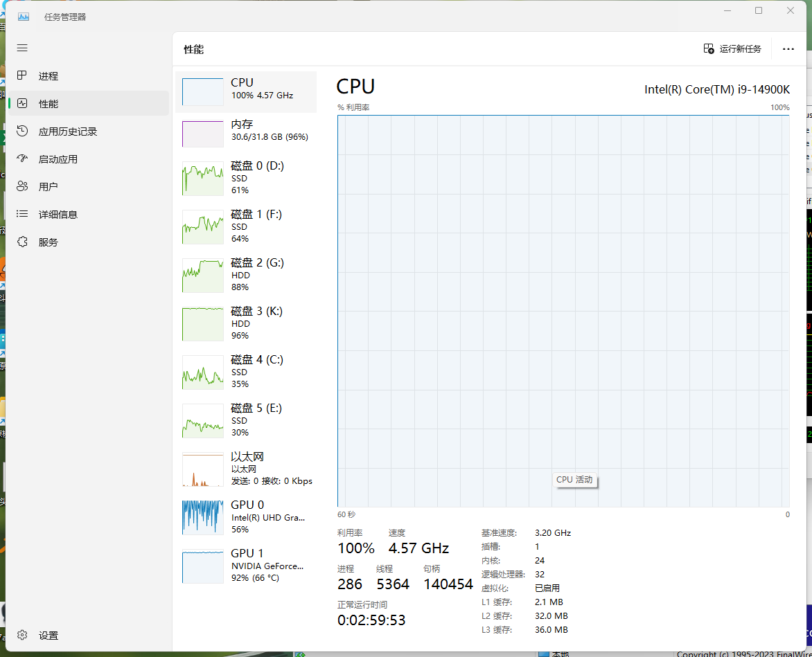Click the 运行新任务 icon
The width and height of the screenshot is (812, 657).
709,48
